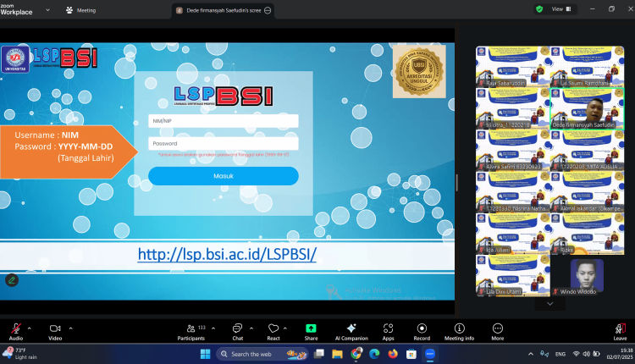Select Raja Sabaruddin's video thumbnail
The width and height of the screenshot is (635, 364).
pos(513,66)
